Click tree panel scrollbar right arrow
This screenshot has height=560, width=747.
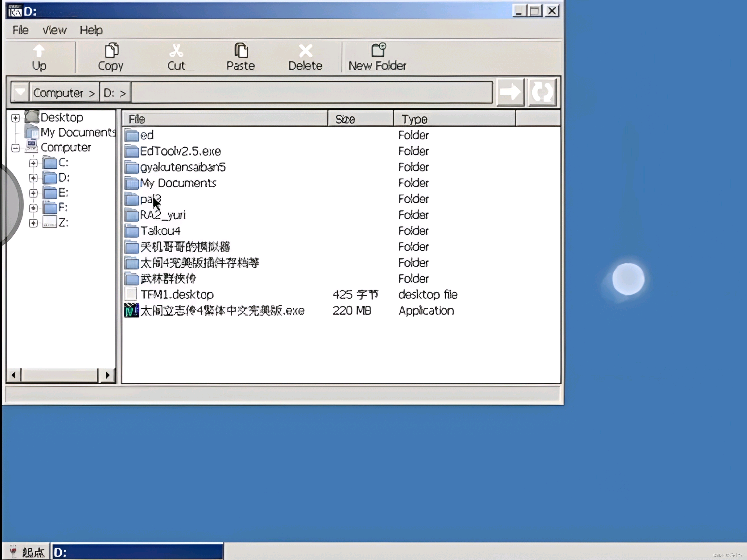(107, 375)
